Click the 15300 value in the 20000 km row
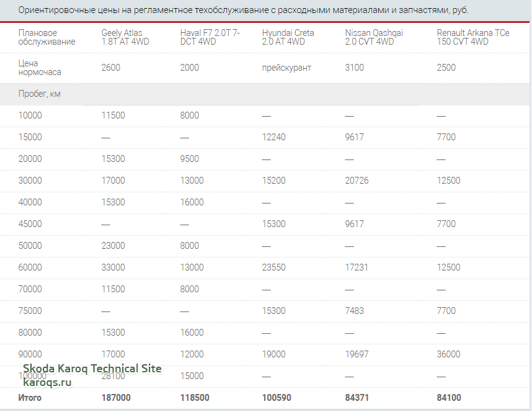This screenshot has height=412, width=532. (113, 159)
